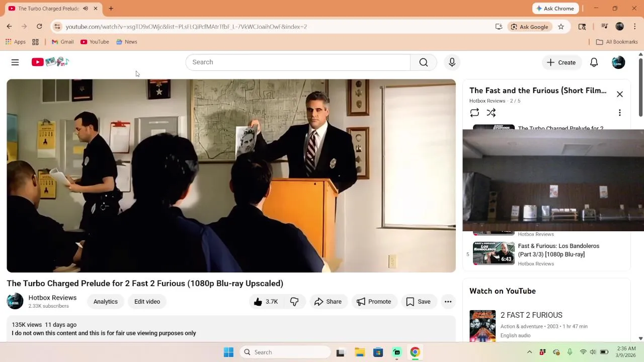Open Windows Start menu
This screenshot has width=644, height=362.
[x=228, y=352]
